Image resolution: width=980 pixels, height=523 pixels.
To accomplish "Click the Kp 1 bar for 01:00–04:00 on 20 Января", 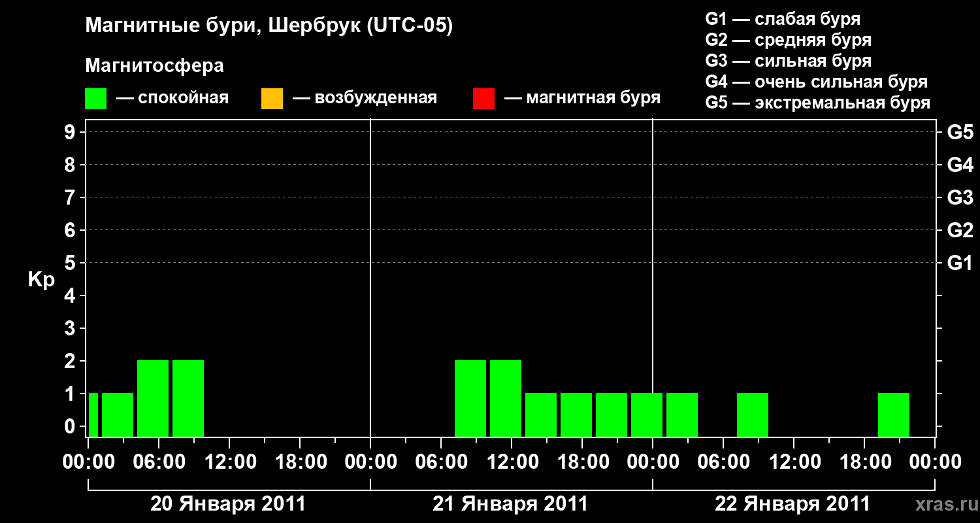I will click(x=118, y=414).
